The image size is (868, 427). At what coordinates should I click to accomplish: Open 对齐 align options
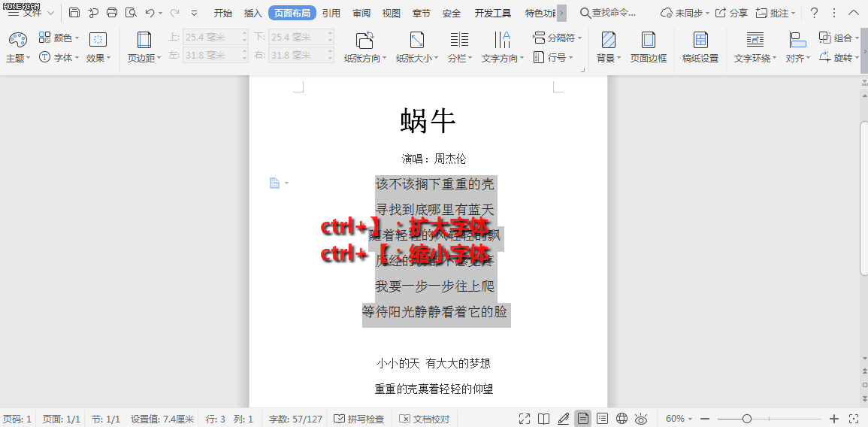point(797,47)
